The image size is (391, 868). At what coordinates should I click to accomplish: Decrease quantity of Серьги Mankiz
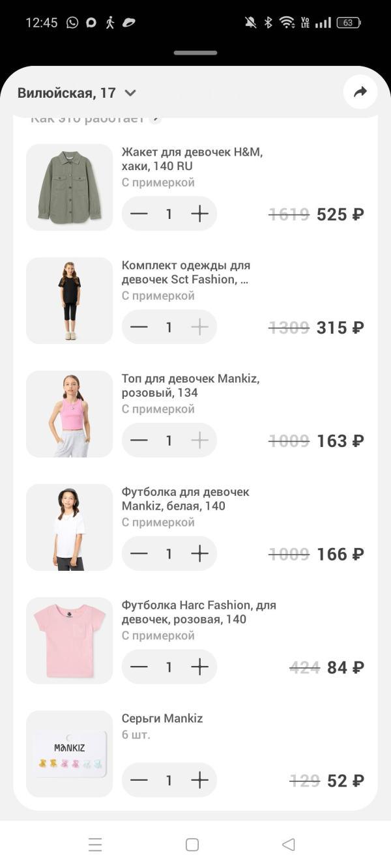[139, 780]
